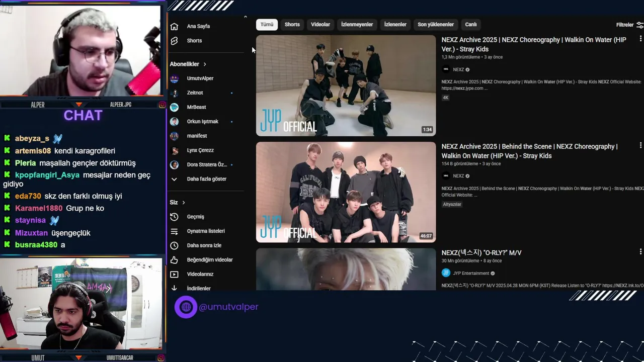Screen dimensions: 644x362
Task: Click '1,3 Mn görüntüleme' view count
Action: coord(461,57)
